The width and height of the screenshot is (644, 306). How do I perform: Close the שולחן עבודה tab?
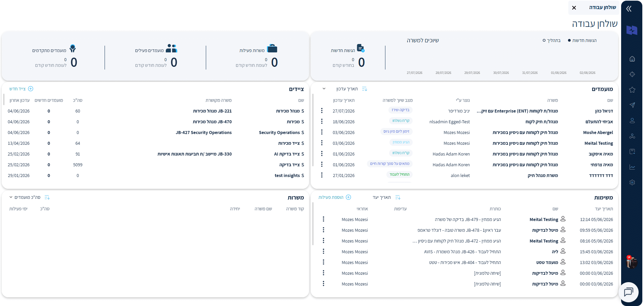tap(574, 8)
